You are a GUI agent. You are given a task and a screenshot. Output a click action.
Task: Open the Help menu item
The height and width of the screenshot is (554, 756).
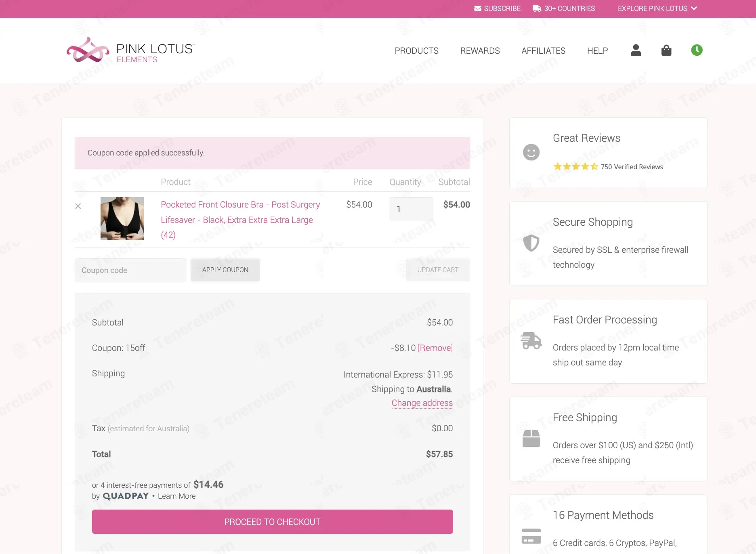pos(597,50)
